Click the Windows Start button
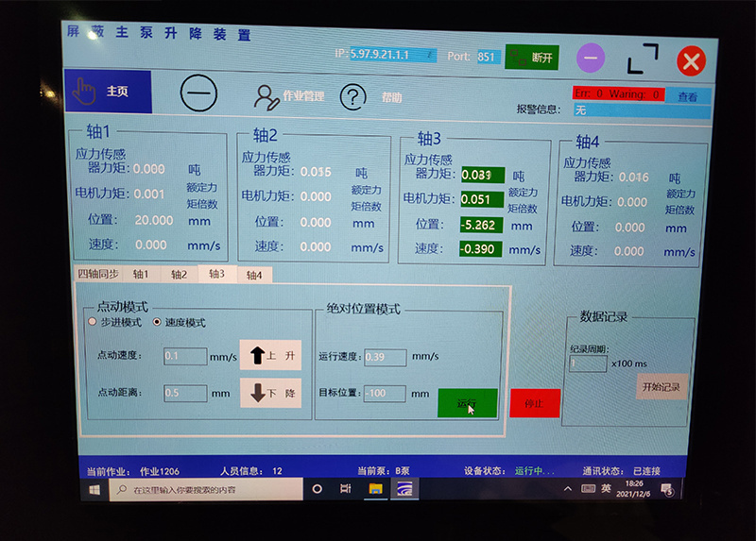Viewport: 756px width, 541px height. tap(94, 490)
